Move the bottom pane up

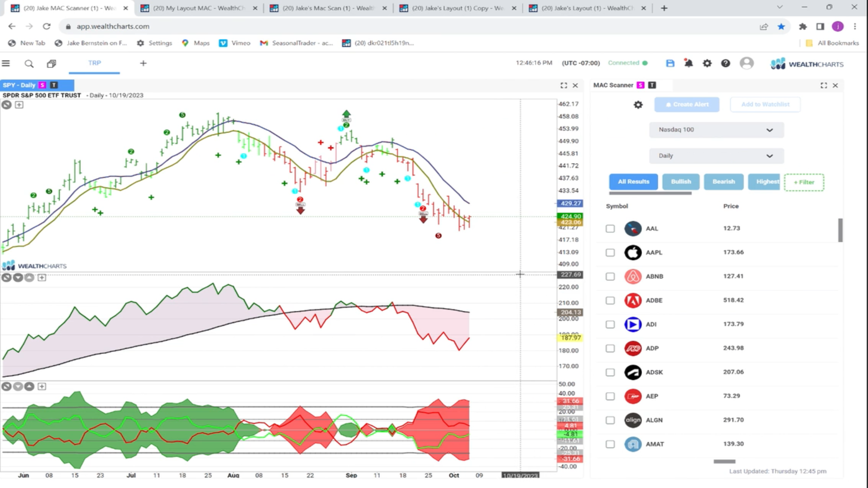[x=29, y=386]
